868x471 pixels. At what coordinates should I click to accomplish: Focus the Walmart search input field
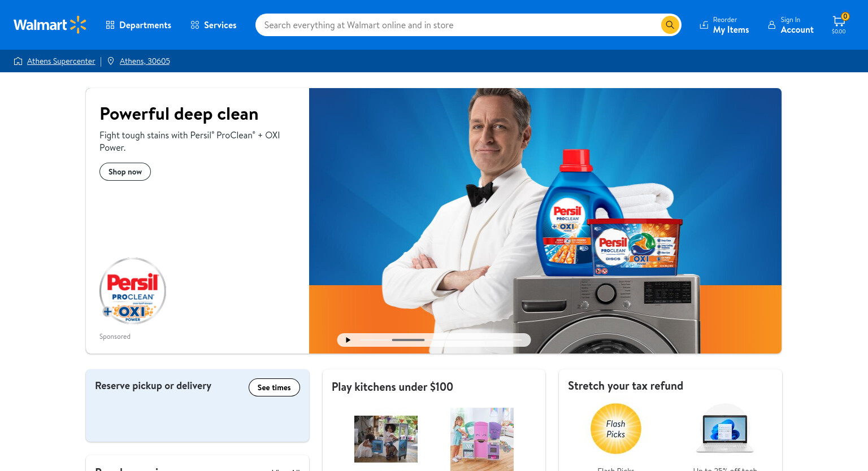pyautogui.click(x=458, y=25)
